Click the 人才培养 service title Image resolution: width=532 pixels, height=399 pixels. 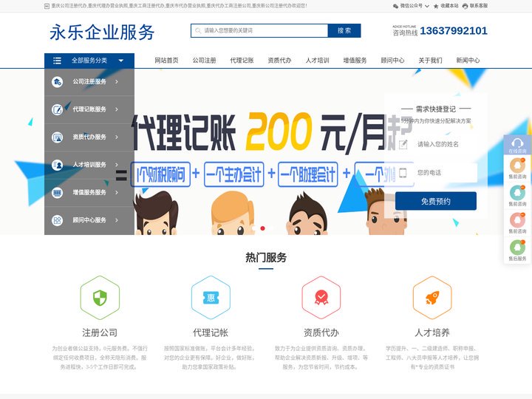click(432, 332)
